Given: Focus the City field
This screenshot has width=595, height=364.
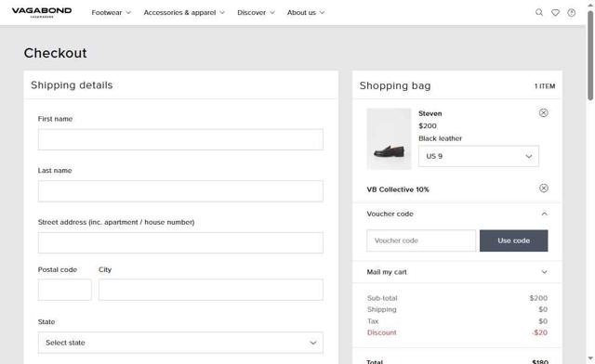Looking at the screenshot, I should 211,290.
